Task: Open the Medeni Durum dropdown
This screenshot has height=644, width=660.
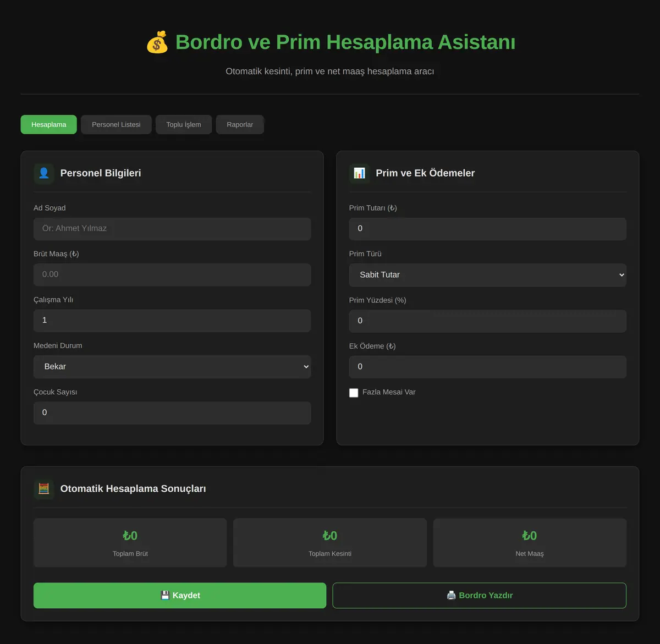Action: click(172, 367)
